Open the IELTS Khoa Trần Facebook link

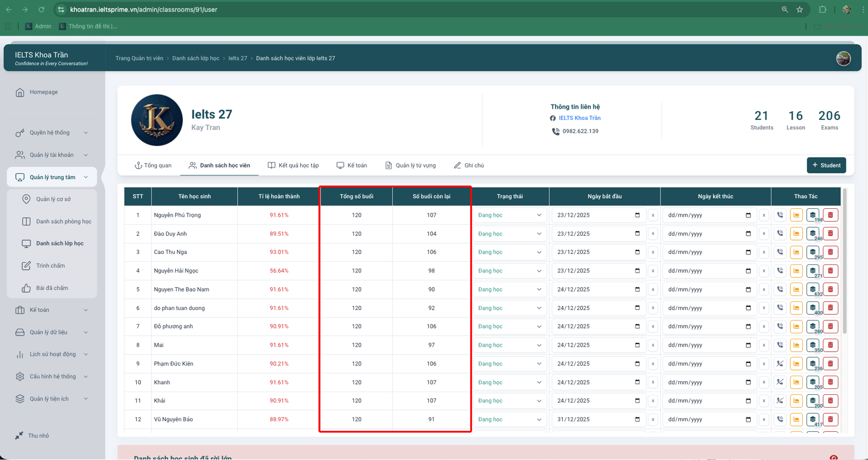coord(579,118)
